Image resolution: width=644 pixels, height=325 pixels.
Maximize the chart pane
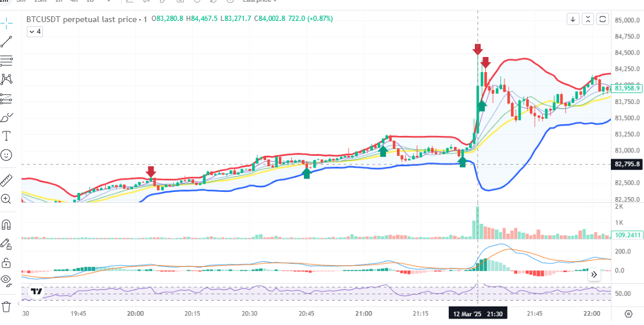(x=603, y=19)
